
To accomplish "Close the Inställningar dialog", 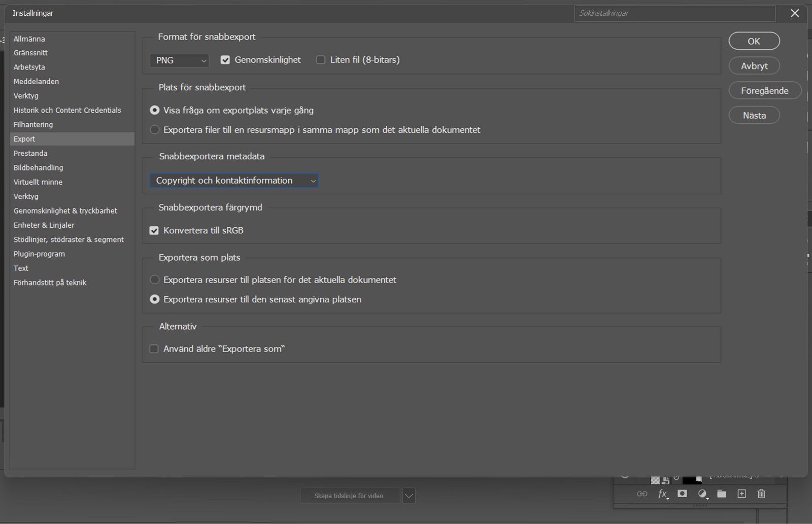I will point(795,13).
